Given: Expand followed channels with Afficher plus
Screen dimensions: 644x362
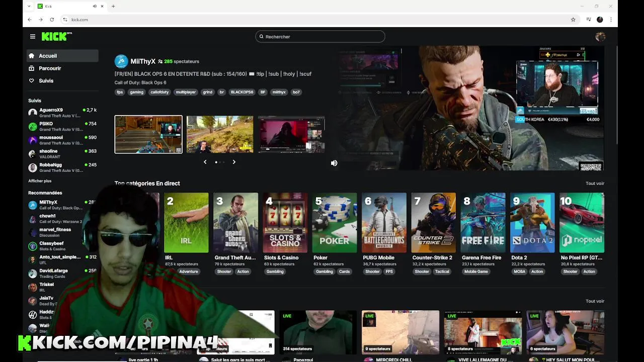Looking at the screenshot, I should [x=40, y=181].
